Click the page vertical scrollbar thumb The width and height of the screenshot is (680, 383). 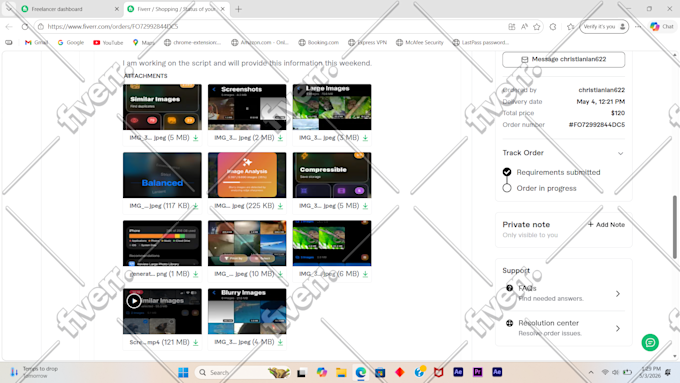pos(674,227)
